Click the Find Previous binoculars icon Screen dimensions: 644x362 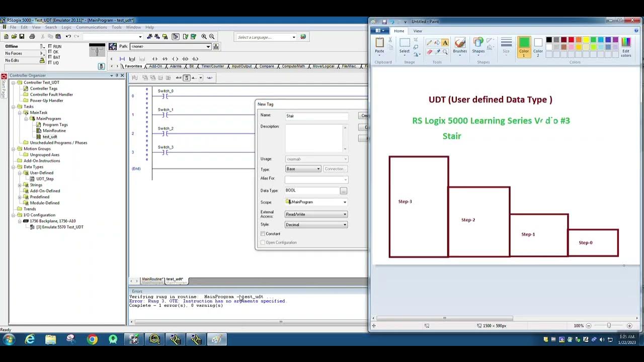click(x=150, y=37)
